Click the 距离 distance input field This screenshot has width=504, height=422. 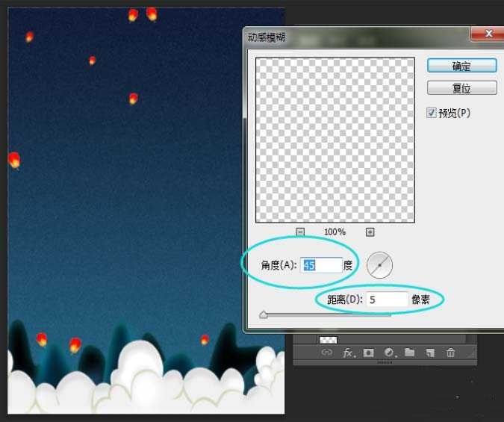point(387,300)
